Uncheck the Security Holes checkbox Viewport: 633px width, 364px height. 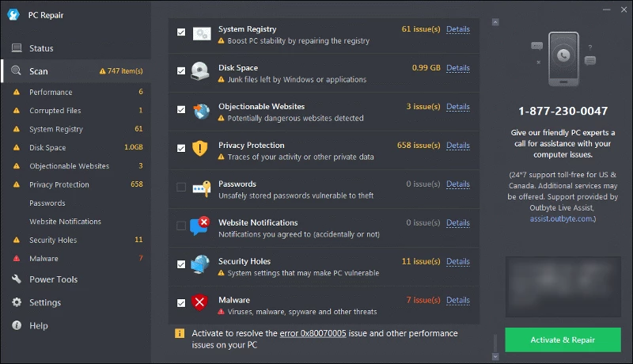tap(181, 264)
